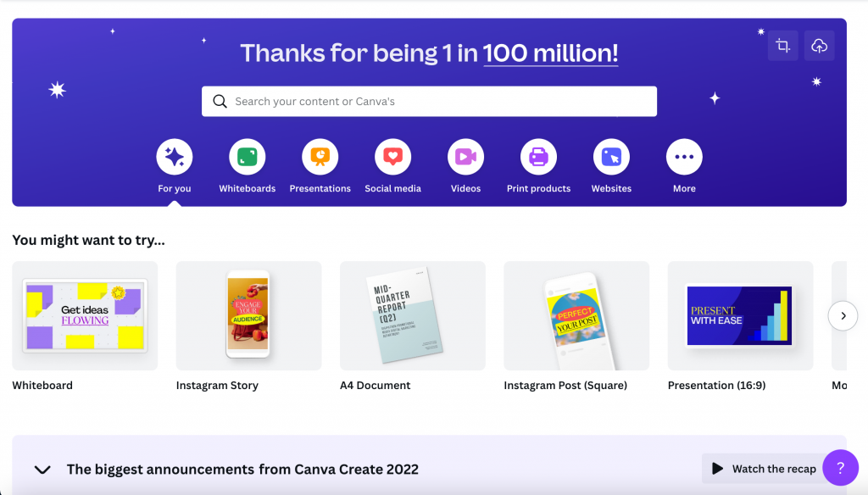Open the purple help question mark button

coord(840,468)
